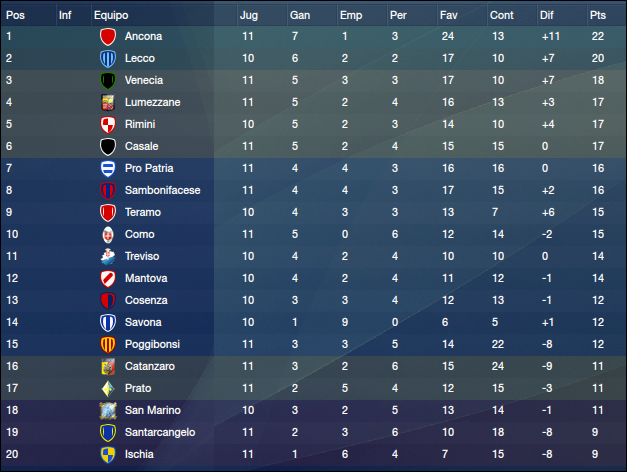Select the Catanzaro team row name
The image size is (627, 472).
coord(150,366)
